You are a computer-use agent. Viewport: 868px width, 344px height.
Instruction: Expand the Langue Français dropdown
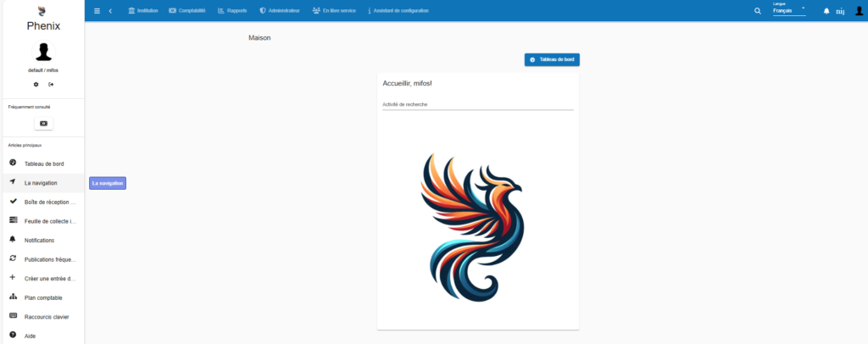(x=789, y=10)
